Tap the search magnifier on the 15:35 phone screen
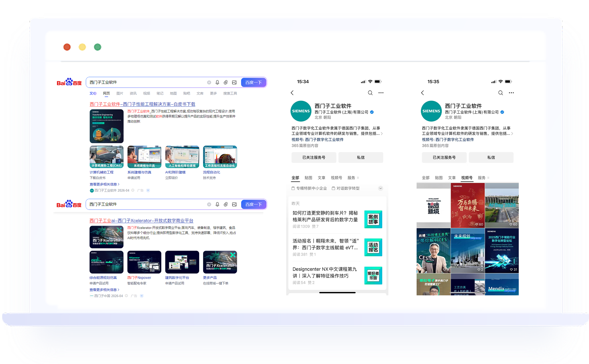The height and width of the screenshot is (364, 589). coord(500,93)
